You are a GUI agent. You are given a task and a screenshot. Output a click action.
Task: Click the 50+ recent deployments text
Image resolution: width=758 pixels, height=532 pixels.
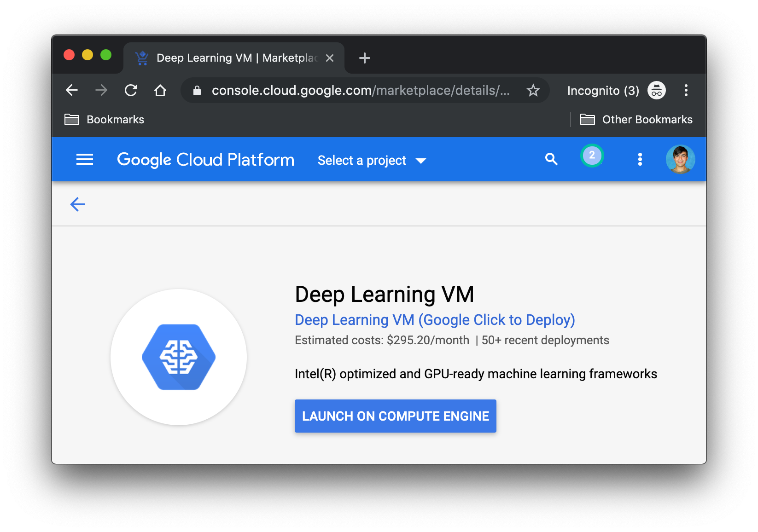pyautogui.click(x=545, y=340)
